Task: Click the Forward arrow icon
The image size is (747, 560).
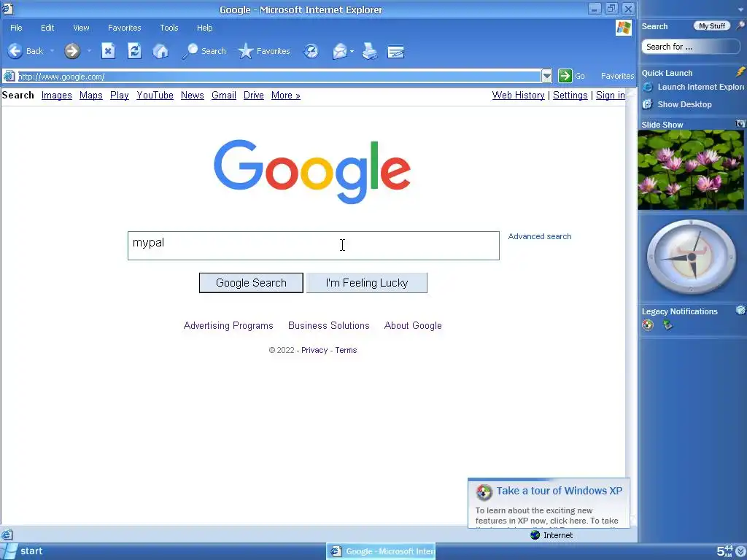Action: [72, 51]
